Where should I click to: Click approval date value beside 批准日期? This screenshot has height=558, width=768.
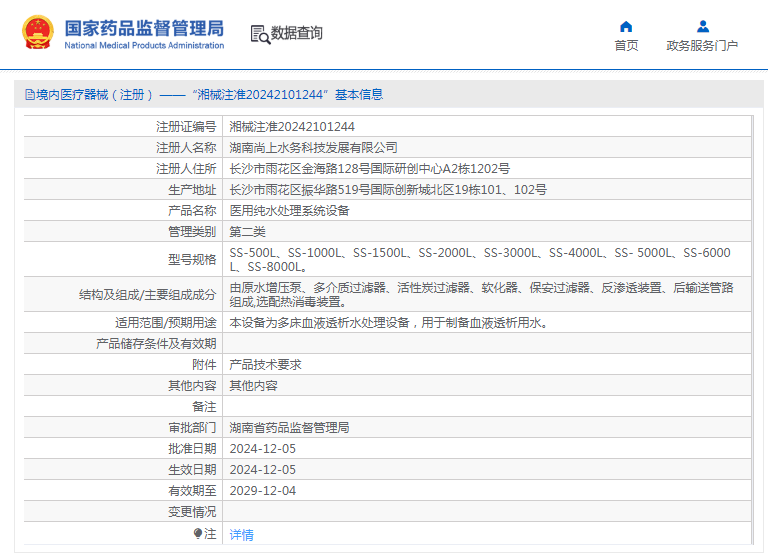pos(263,449)
